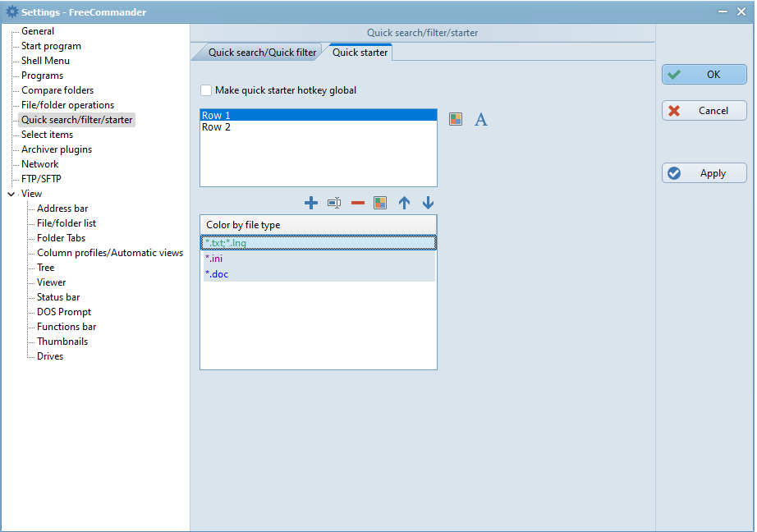757x532 pixels.
Task: Select the View tree item label
Action: click(31, 194)
